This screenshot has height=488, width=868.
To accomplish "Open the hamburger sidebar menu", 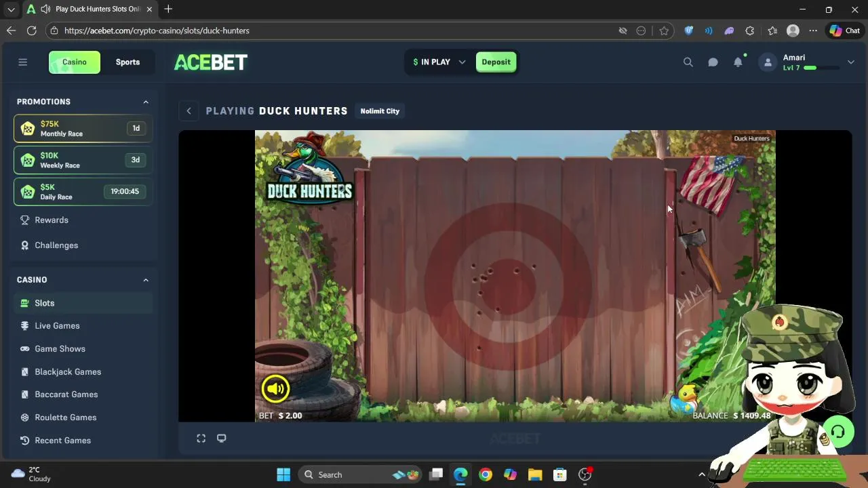I will [x=22, y=62].
